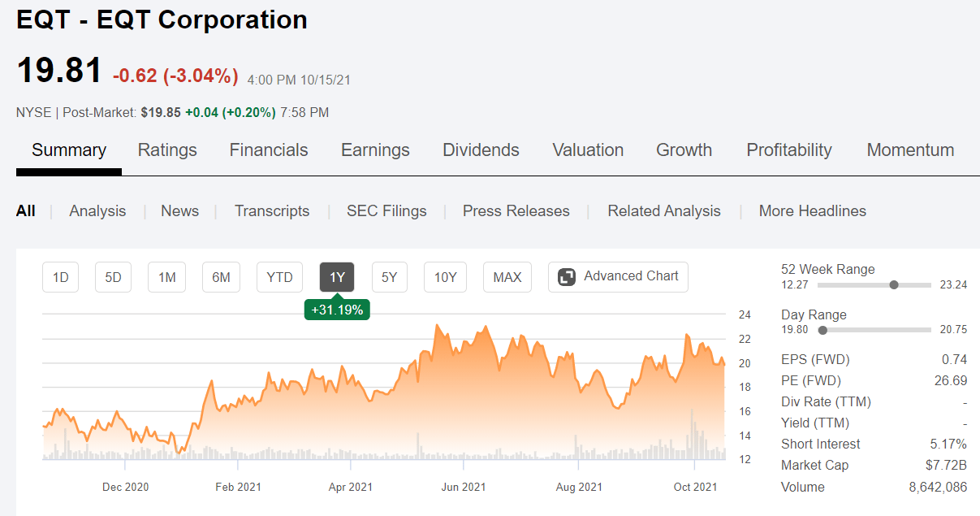The image size is (980, 516).
Task: Click the Short Interest value 5.17%
Action: point(949,444)
